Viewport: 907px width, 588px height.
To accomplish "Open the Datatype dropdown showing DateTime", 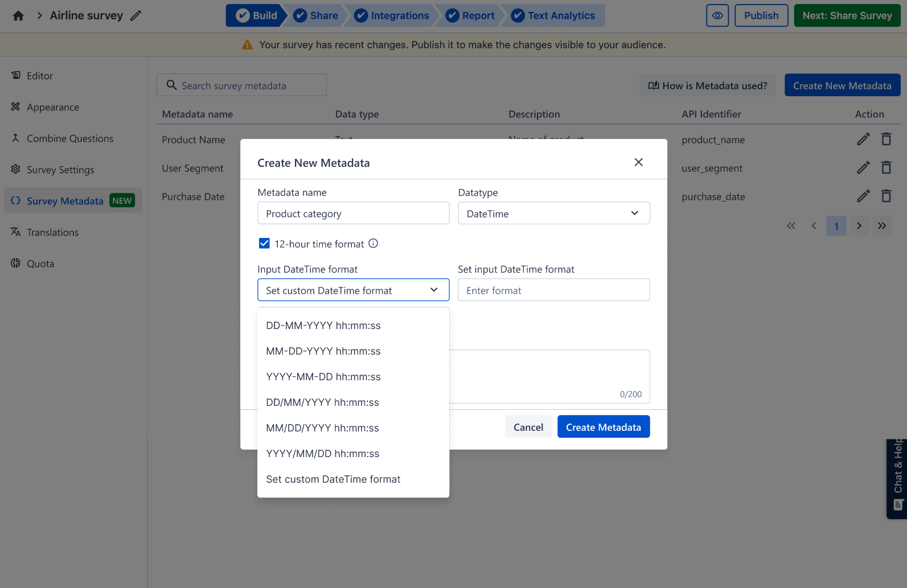I will 553,213.
